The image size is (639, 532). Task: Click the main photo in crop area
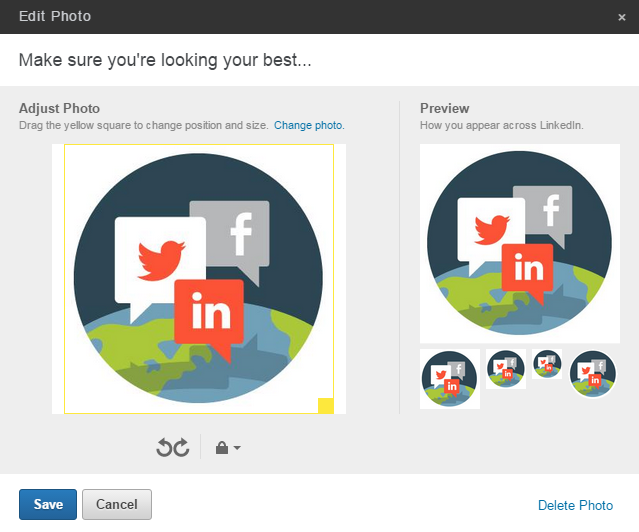tap(199, 278)
